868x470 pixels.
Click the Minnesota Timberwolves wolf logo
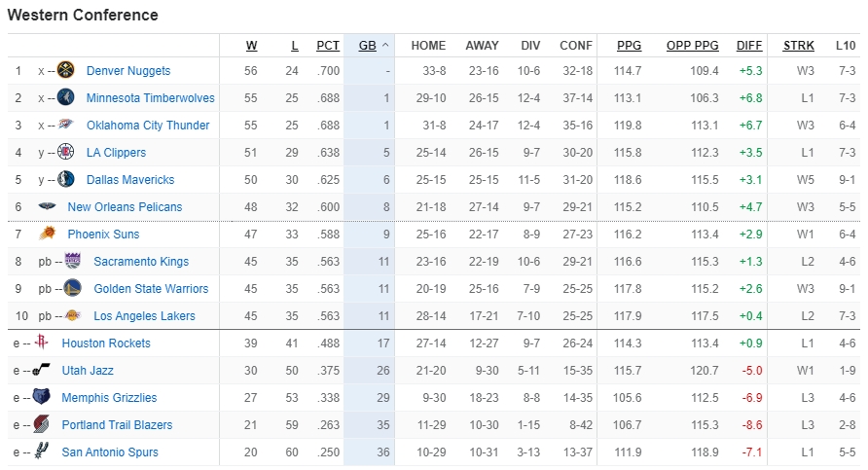click(x=66, y=97)
